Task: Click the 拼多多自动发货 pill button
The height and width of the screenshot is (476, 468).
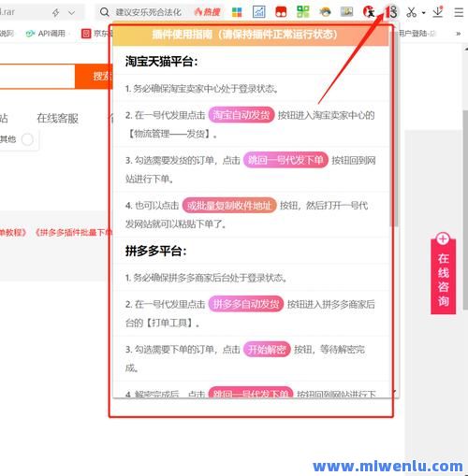Action: click(x=246, y=304)
